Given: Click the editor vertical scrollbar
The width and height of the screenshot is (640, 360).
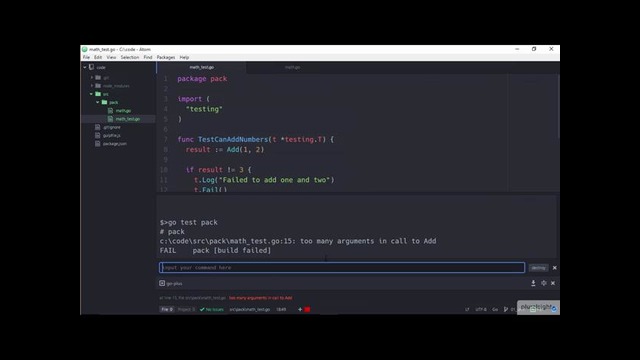Looking at the screenshot, I should (558, 106).
